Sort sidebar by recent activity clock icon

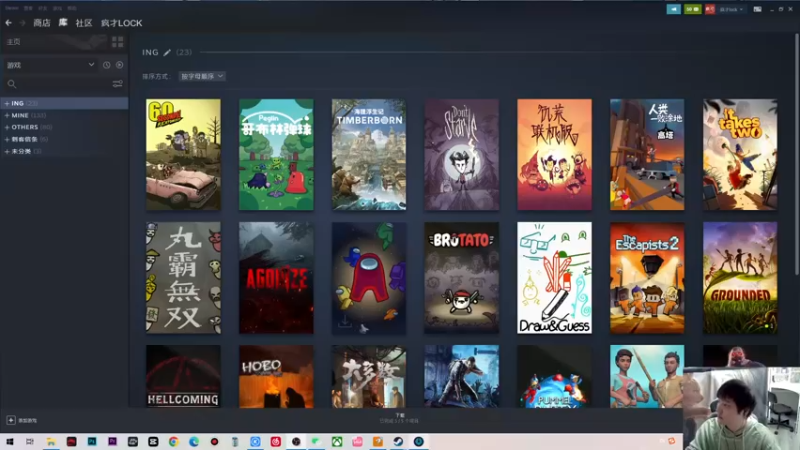[106, 65]
